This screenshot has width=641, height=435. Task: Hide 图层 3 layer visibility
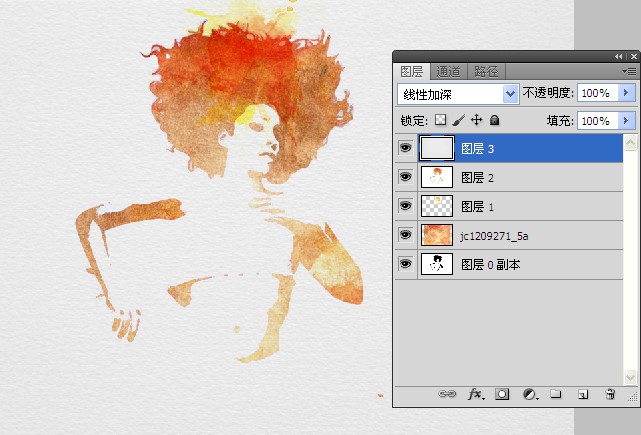click(405, 148)
